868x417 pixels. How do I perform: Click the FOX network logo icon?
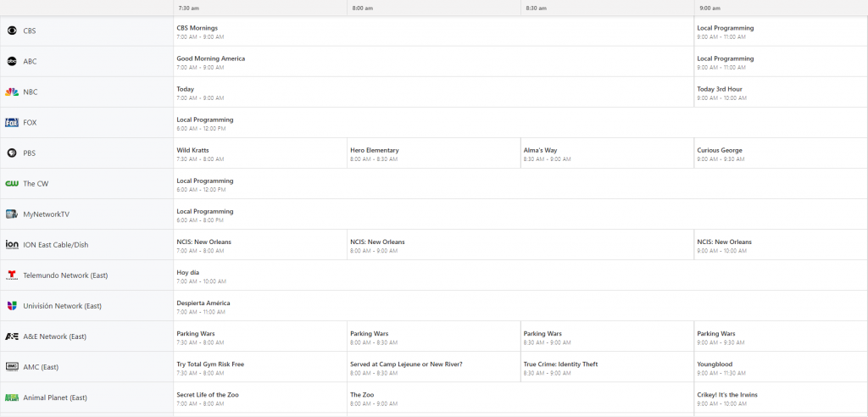tap(12, 122)
